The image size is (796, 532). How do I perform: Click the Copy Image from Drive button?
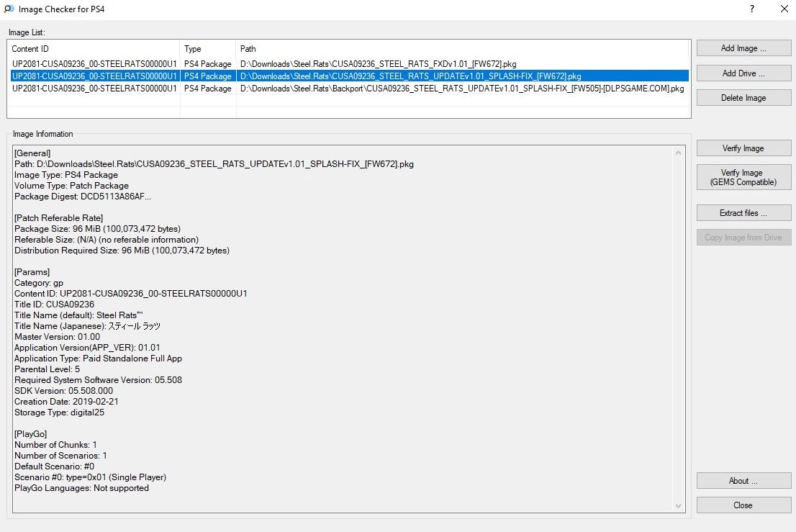(x=743, y=237)
